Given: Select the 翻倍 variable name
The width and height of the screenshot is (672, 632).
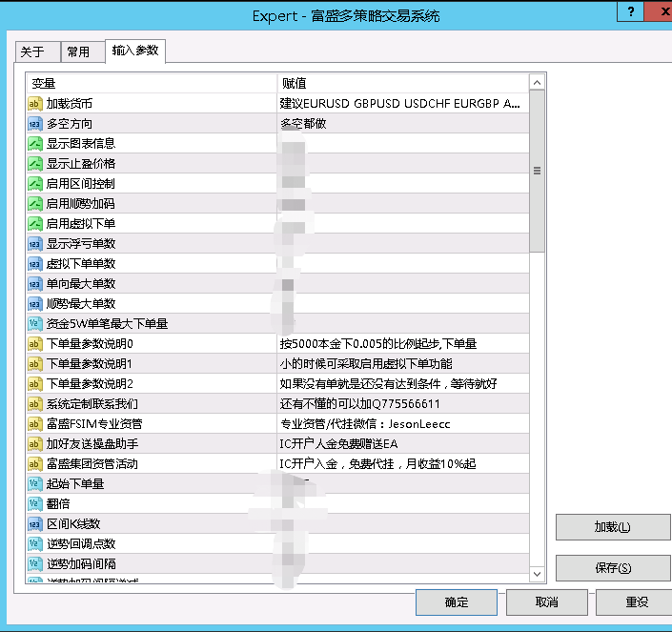Looking at the screenshot, I should pos(58,504).
